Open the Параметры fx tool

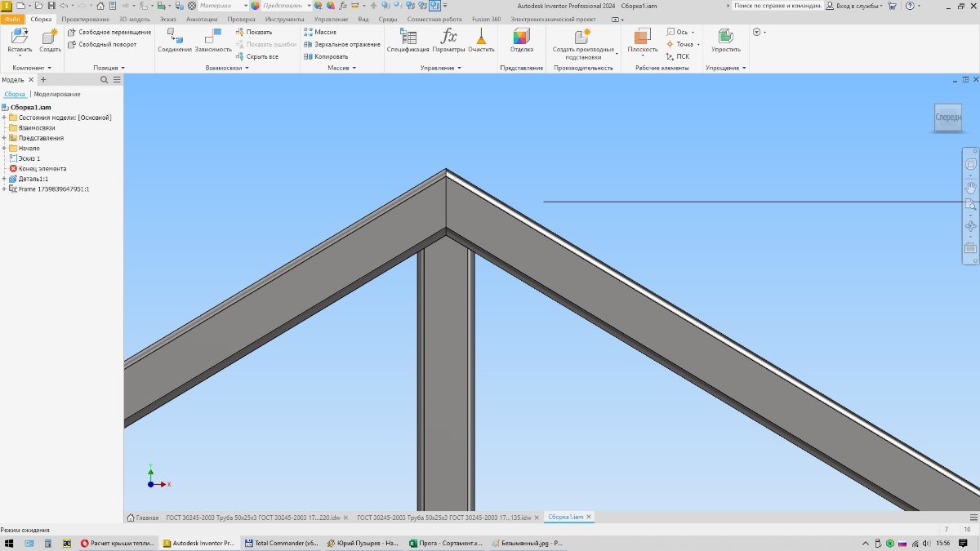[x=448, y=38]
